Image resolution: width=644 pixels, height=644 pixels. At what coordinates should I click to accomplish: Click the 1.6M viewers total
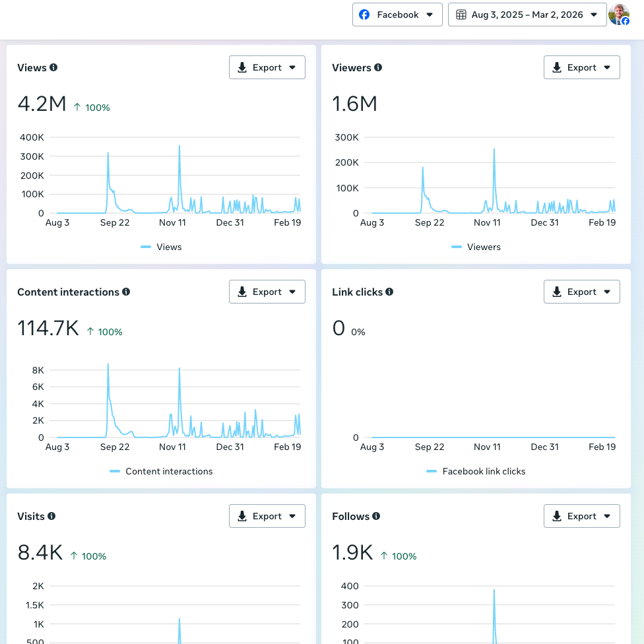click(354, 104)
